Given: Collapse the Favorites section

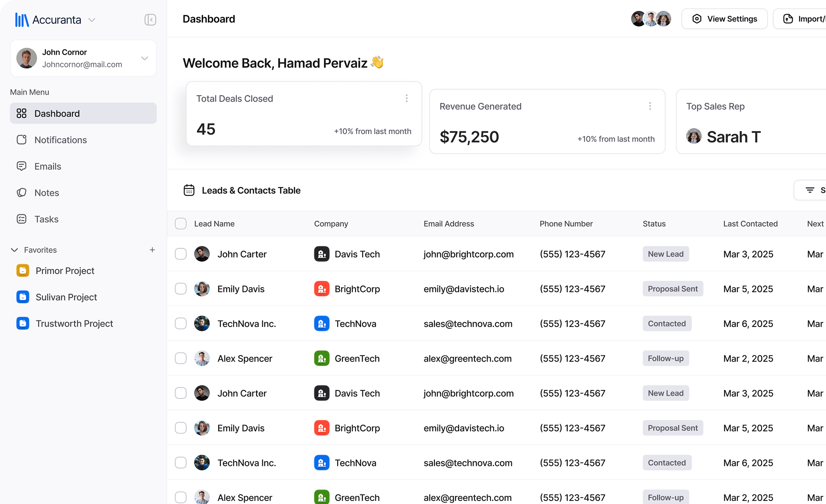Looking at the screenshot, I should point(14,250).
